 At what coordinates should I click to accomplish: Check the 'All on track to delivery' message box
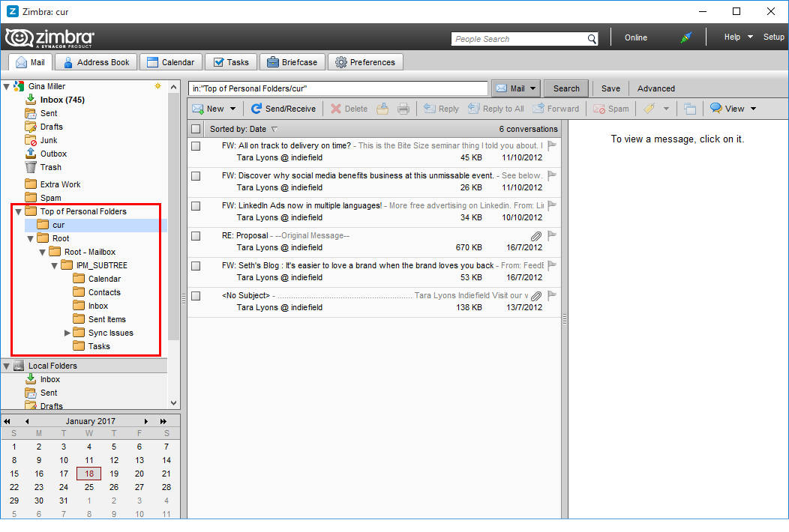[x=196, y=146]
